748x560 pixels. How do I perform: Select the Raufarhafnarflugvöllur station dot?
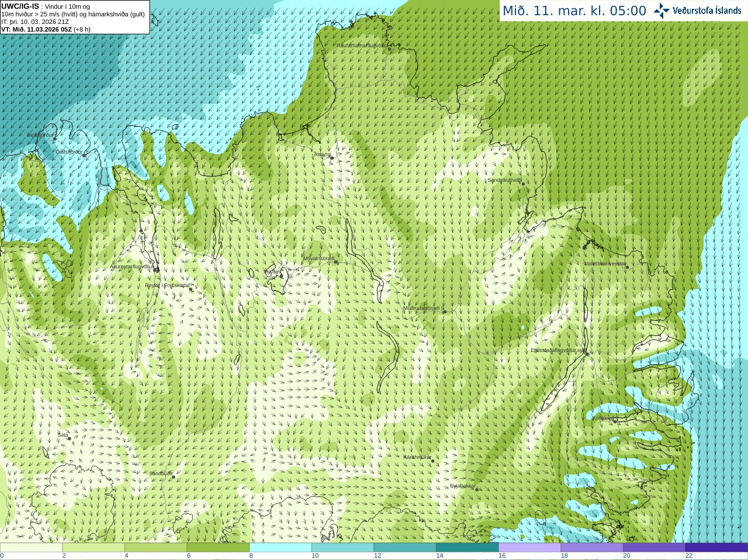pos(390,49)
